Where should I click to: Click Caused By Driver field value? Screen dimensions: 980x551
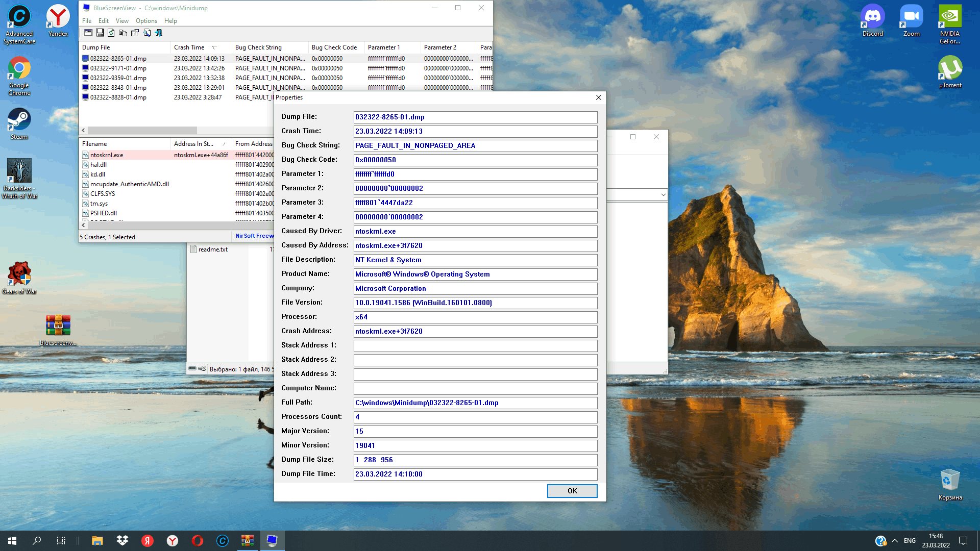point(475,231)
